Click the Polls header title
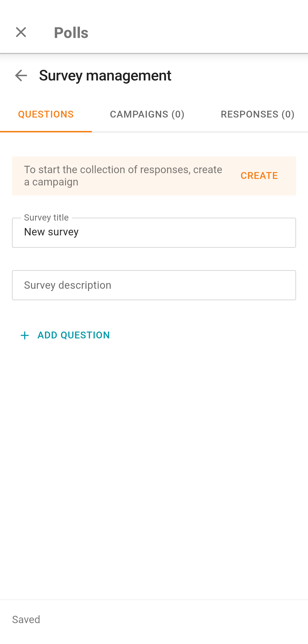 coord(71,33)
